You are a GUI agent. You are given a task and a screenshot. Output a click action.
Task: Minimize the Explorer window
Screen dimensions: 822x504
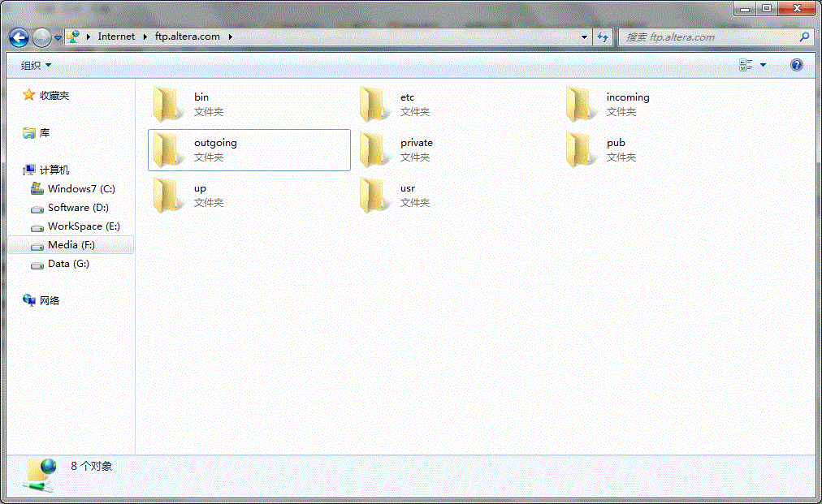point(745,8)
